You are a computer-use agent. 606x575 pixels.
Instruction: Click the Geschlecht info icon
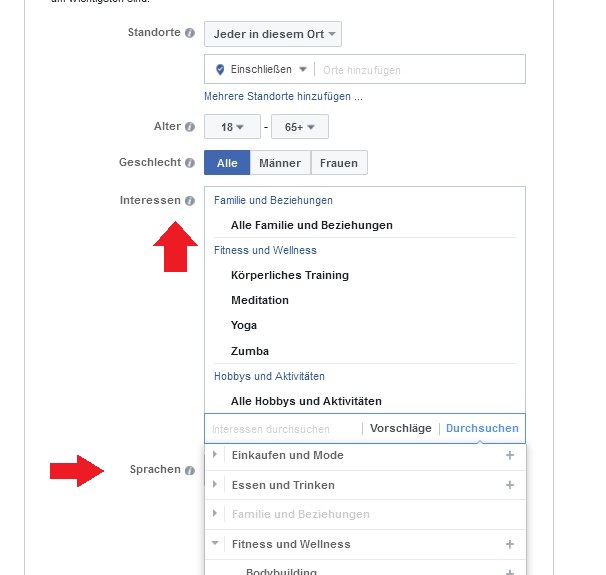190,162
